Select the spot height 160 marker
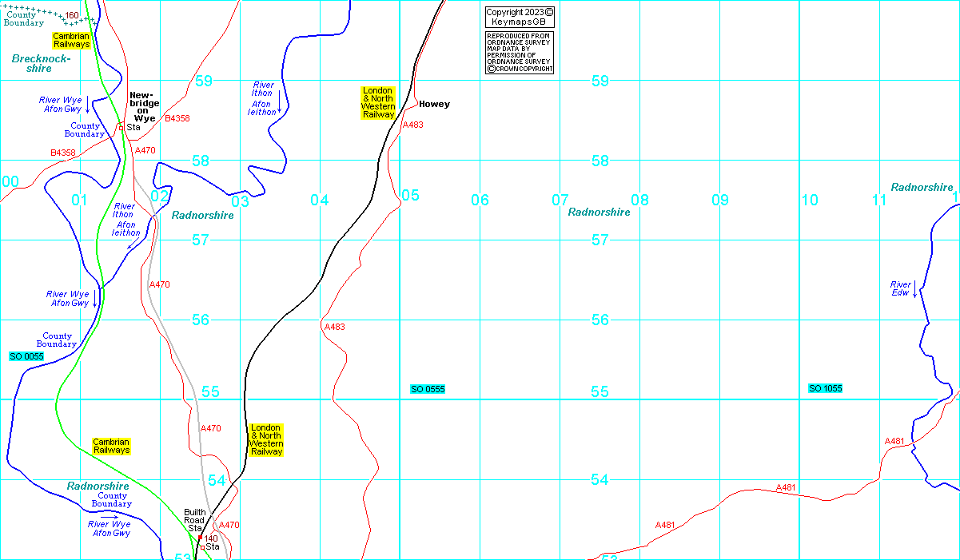960x560 pixels. (x=72, y=16)
